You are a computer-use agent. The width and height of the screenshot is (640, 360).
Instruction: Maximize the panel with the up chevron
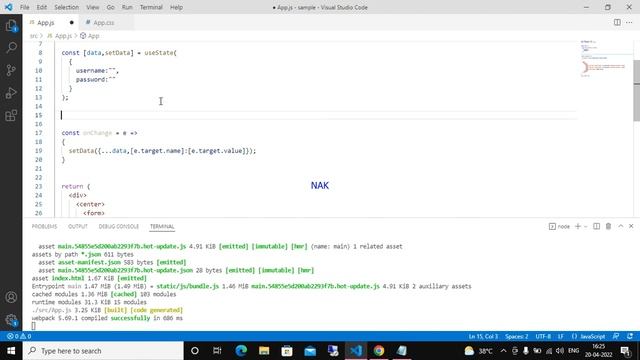[620, 226]
